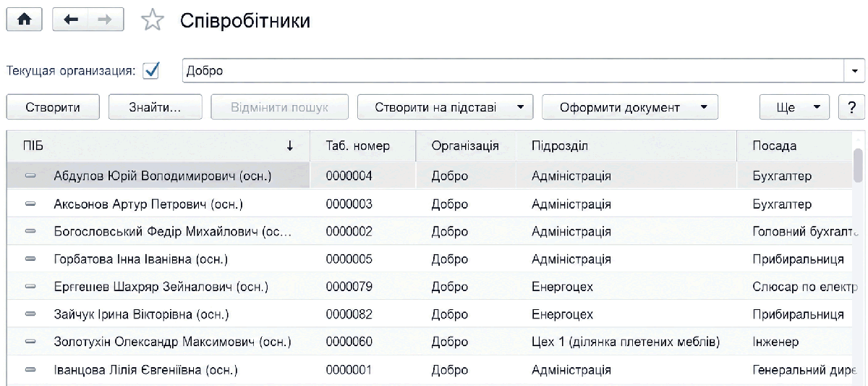Click Слюсар по електр position cell

tap(805, 288)
